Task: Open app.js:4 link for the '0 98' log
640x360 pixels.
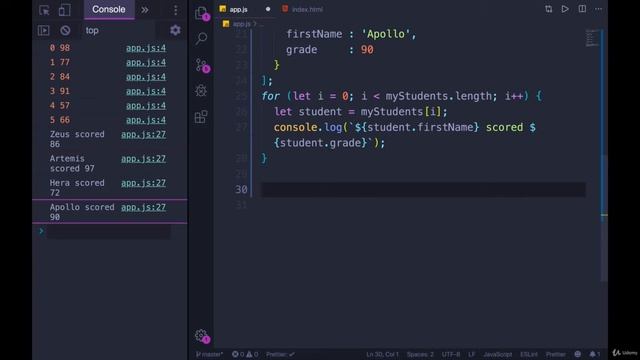Action: point(146,48)
